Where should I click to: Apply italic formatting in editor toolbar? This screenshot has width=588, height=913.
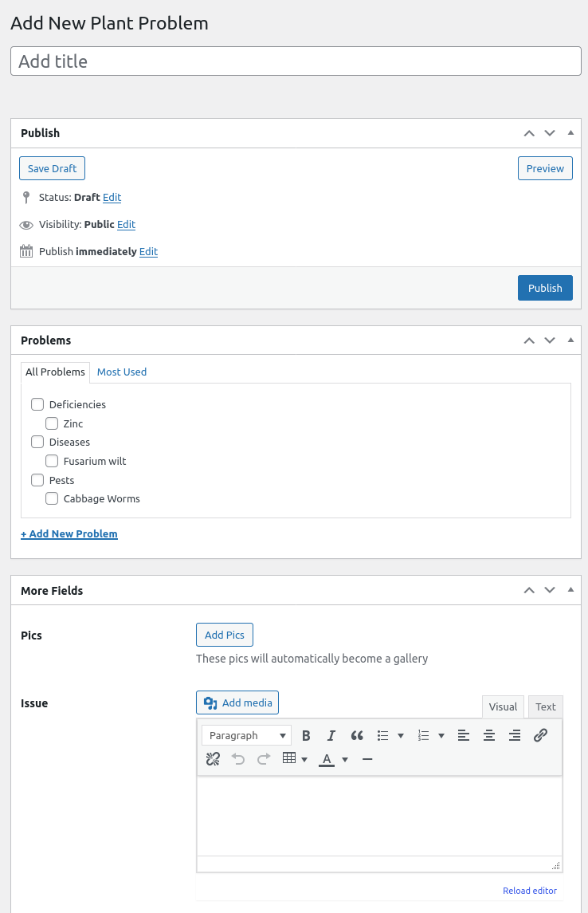331,736
